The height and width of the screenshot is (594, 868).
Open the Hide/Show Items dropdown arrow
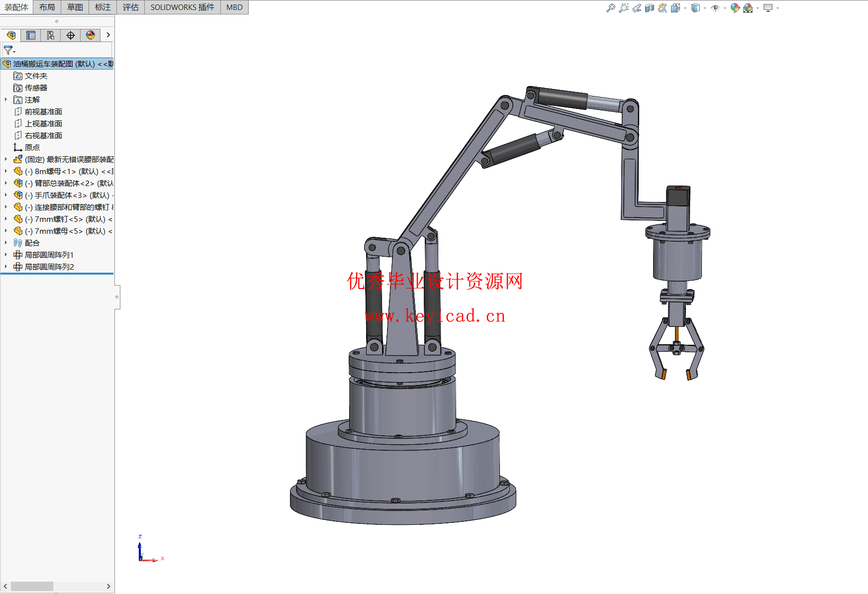725,8
